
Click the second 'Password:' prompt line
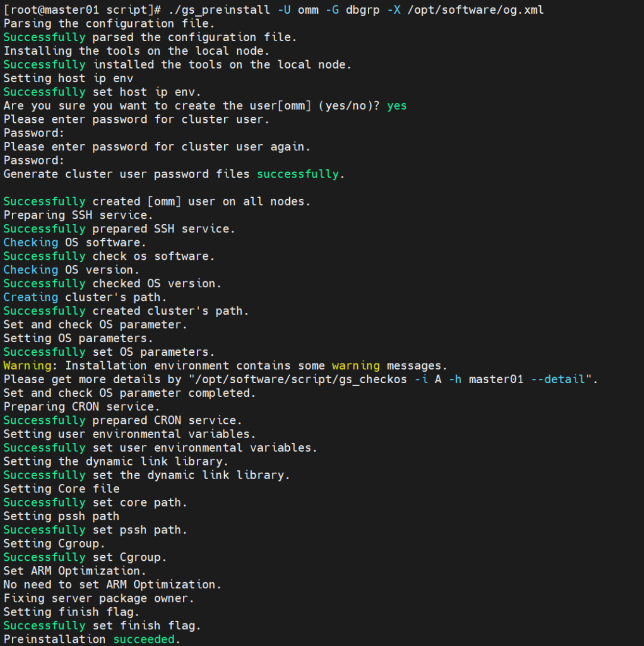tap(34, 161)
